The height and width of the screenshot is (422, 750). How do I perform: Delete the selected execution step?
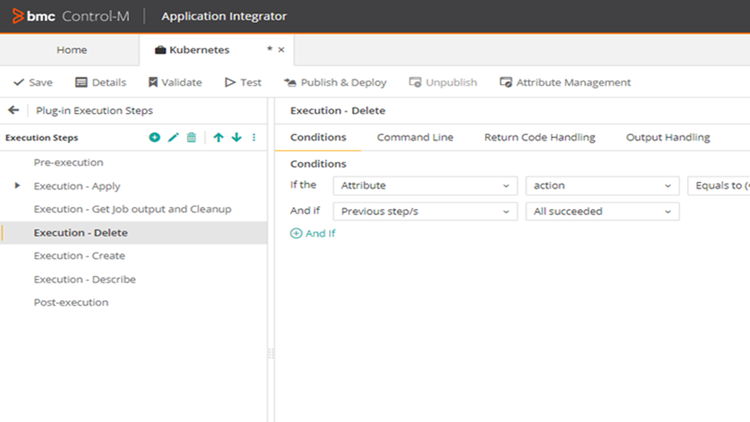[191, 137]
